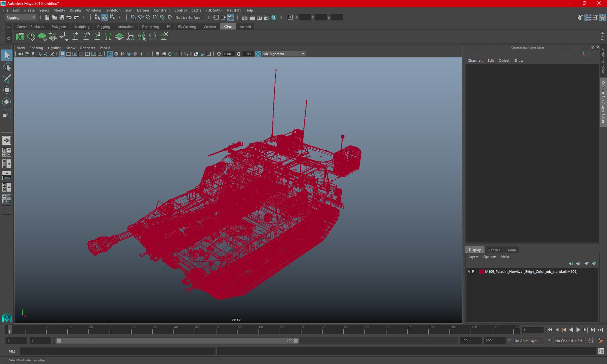Open Render Settings clapperboard icon
The width and height of the screenshot is (607, 364).
[267, 17]
